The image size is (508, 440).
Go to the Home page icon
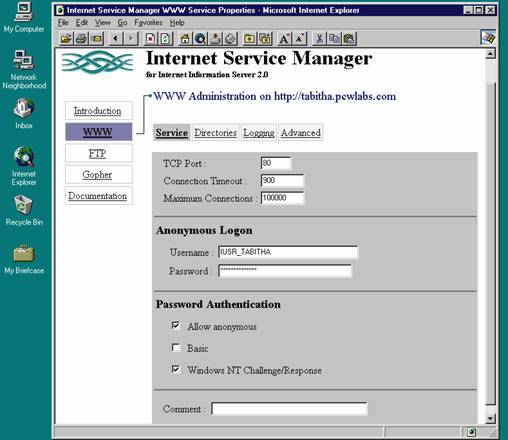(185, 39)
